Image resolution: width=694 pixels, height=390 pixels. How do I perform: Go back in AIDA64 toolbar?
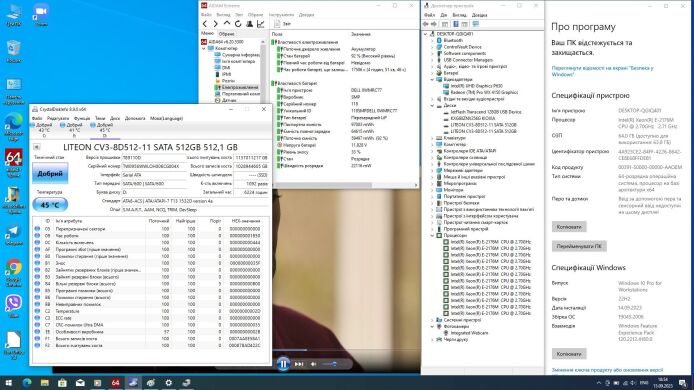pyautogui.click(x=204, y=24)
